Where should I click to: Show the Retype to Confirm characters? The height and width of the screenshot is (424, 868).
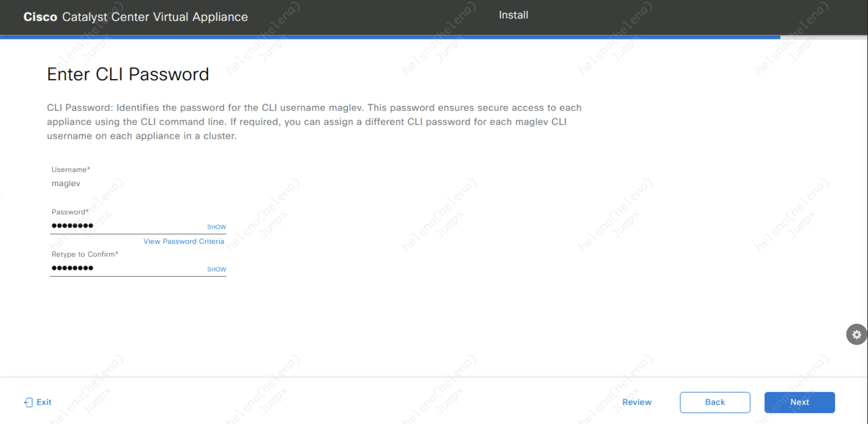coord(216,269)
